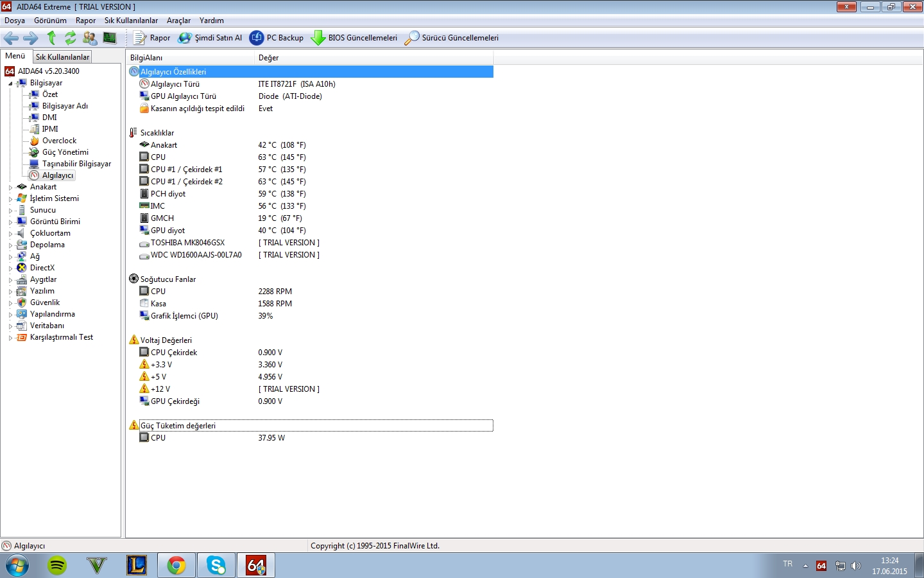Open the Görünüm menu
924x578 pixels.
(50, 21)
